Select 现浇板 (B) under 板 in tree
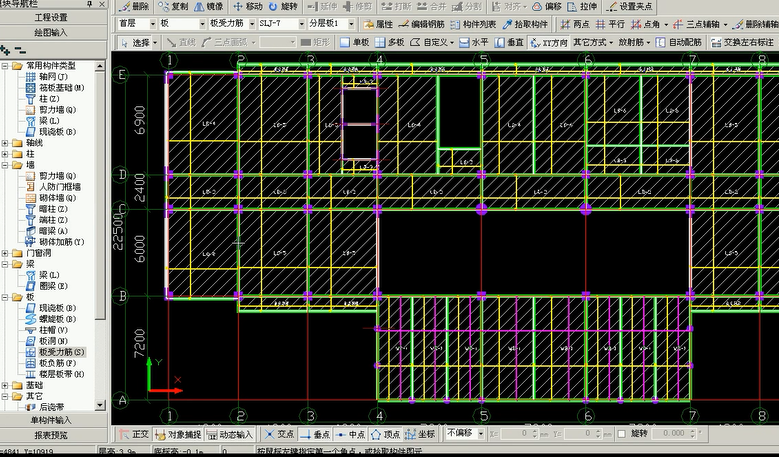 (55, 308)
